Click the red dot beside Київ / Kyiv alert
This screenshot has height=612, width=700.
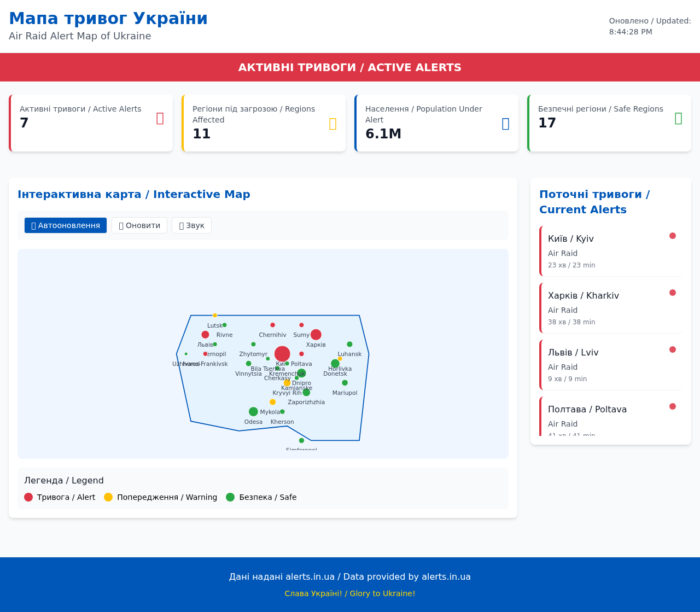[673, 235]
